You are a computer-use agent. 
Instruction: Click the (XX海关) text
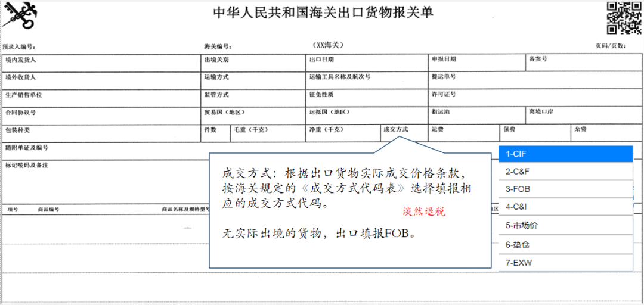(327, 45)
